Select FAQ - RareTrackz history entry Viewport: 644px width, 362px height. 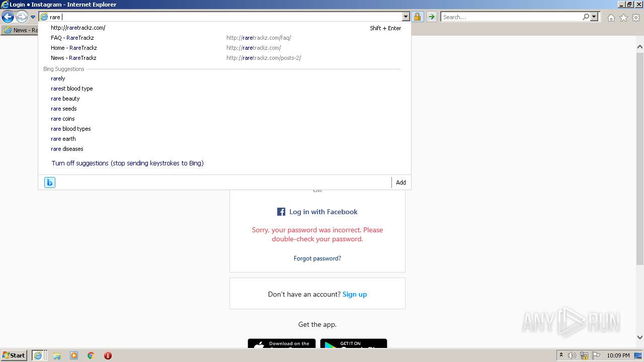tap(225, 38)
